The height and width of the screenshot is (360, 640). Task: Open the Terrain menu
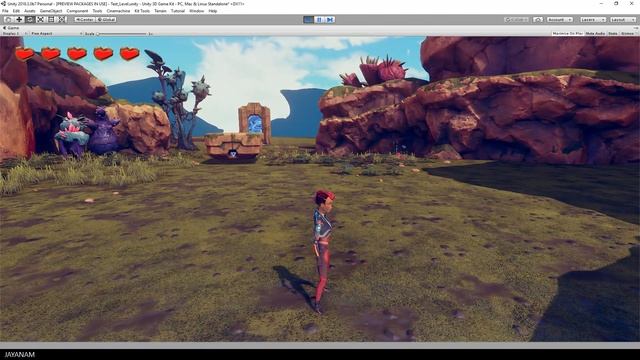click(160, 11)
